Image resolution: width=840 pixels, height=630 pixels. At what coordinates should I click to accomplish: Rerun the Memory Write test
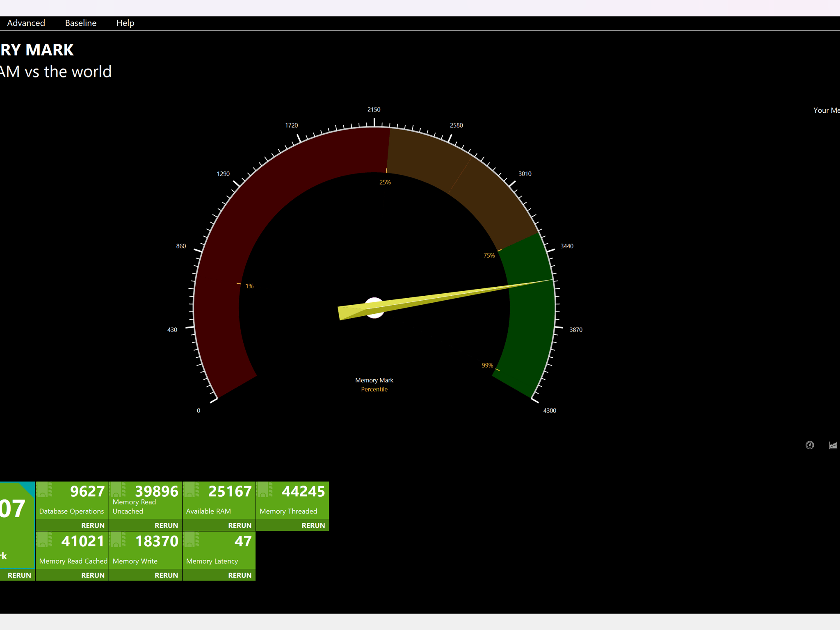166,575
